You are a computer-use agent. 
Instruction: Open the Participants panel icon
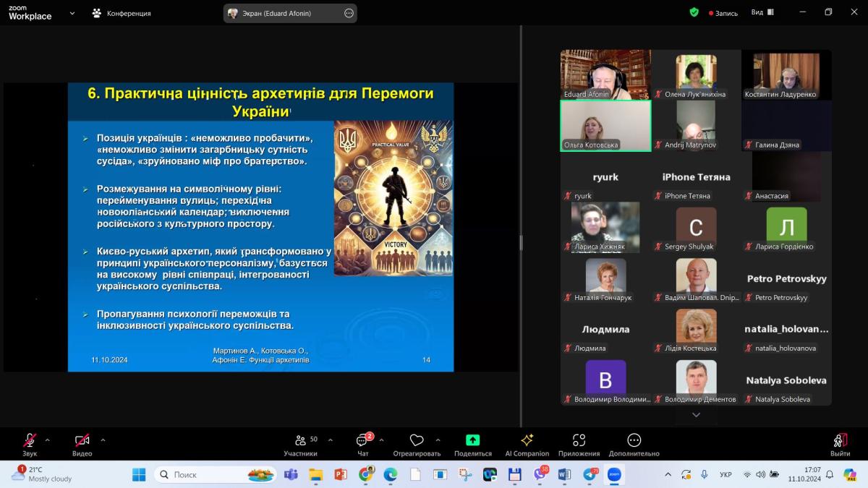[300, 441]
